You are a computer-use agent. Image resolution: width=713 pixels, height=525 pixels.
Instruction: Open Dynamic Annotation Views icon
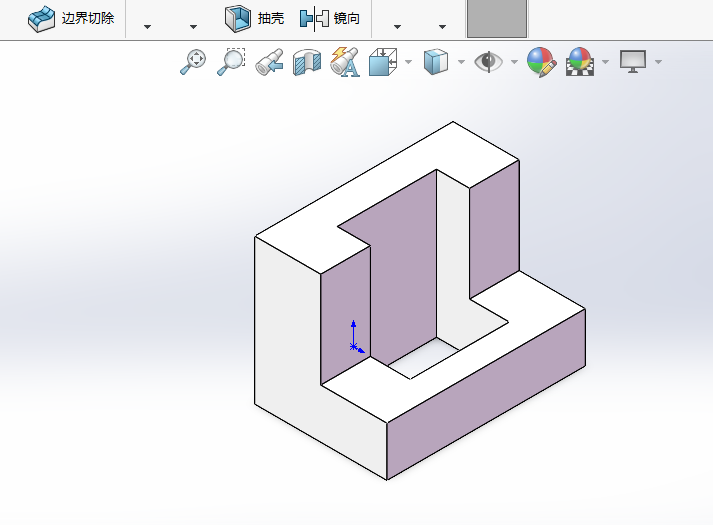click(345, 62)
